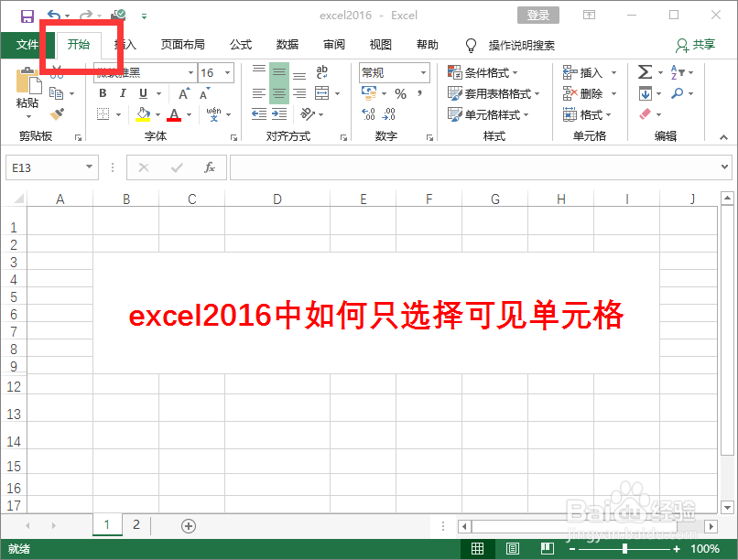The image size is (738, 560).
Task: Toggle Wrap Text (ab icon)
Action: pyautogui.click(x=322, y=71)
